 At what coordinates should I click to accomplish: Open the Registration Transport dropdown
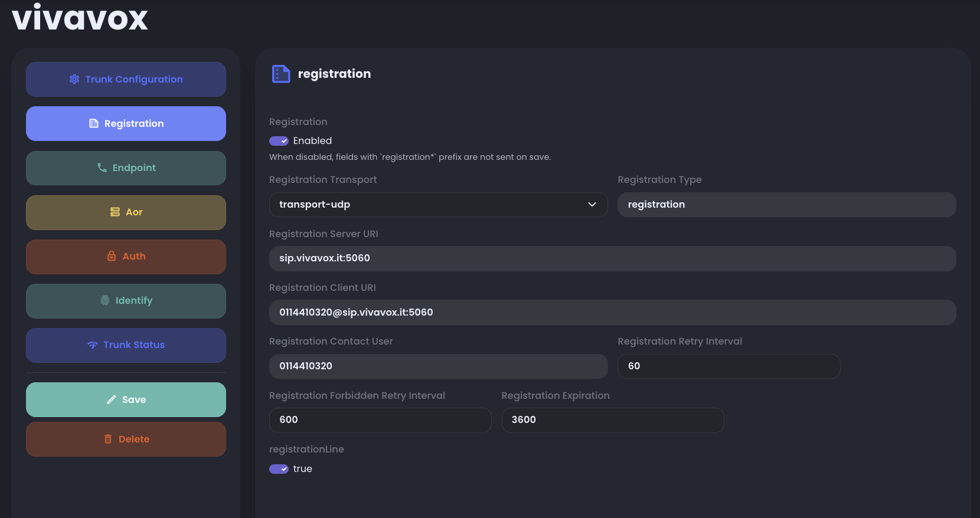pos(438,205)
